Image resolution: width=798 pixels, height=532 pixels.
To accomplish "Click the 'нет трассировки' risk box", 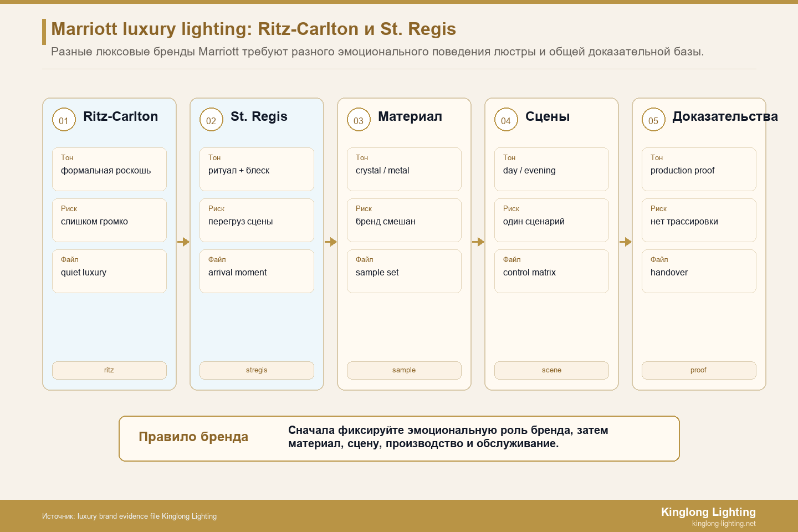I will pos(699,220).
